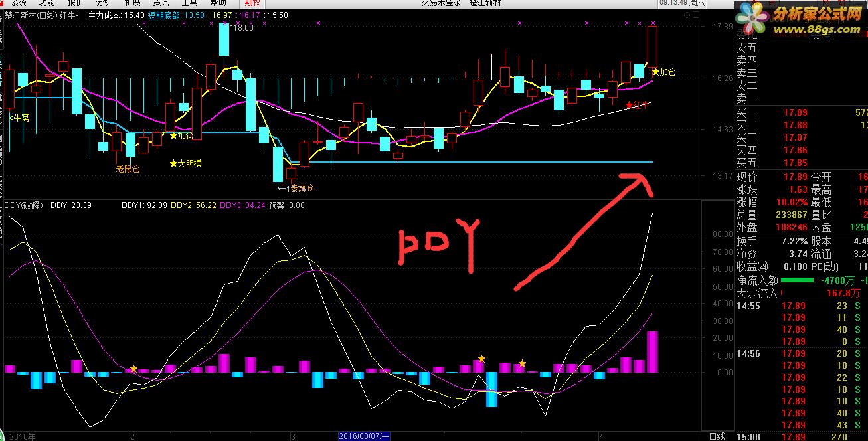Click the DDY3: 34.24 reading
This screenshot has height=441, width=868.
point(242,205)
